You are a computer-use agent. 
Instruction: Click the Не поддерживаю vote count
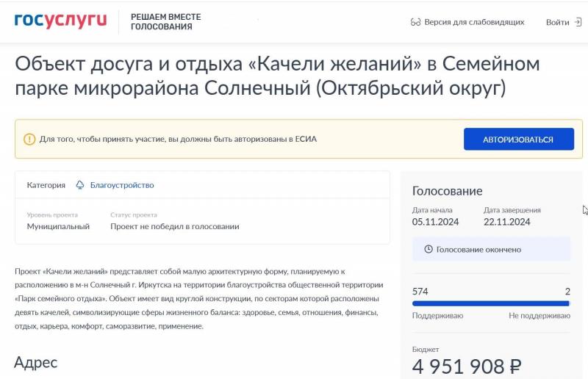pyautogui.click(x=567, y=292)
